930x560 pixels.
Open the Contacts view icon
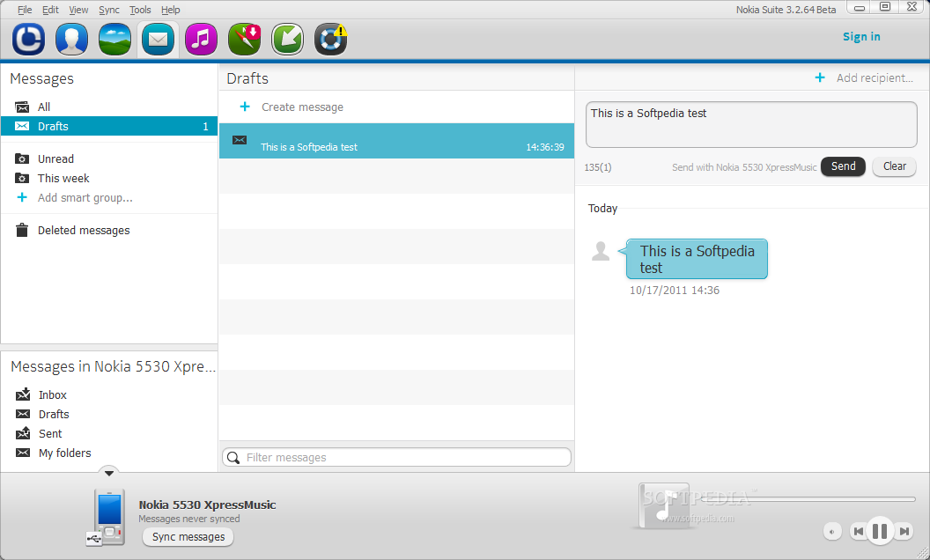[71, 39]
